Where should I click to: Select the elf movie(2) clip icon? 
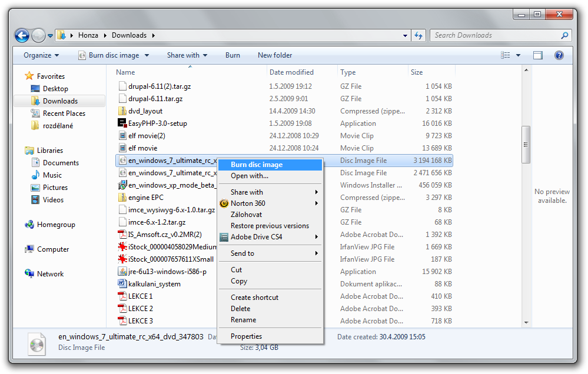[x=122, y=136]
